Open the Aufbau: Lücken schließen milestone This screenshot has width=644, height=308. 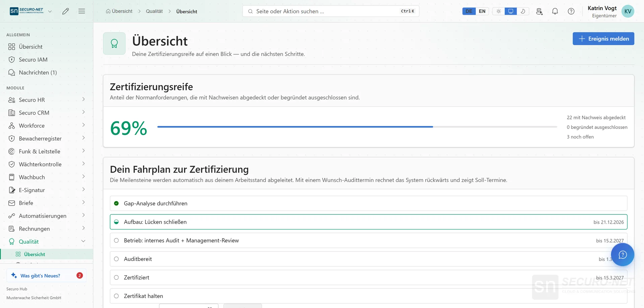pyautogui.click(x=368, y=222)
